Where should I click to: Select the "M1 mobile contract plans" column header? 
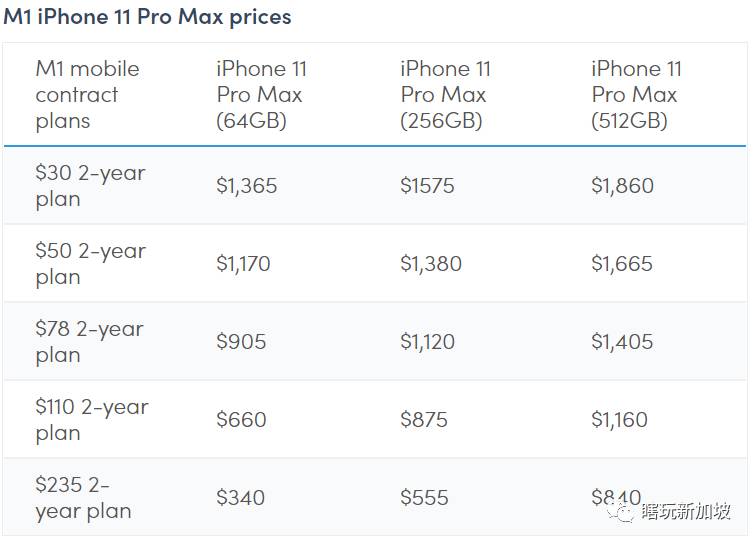(87, 95)
